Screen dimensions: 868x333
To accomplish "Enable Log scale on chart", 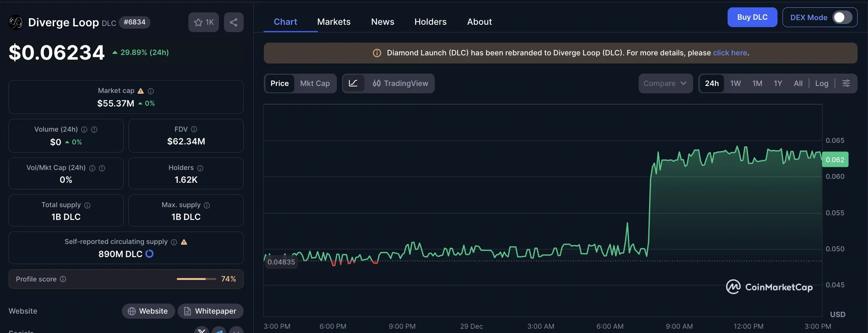I will pyautogui.click(x=822, y=83).
